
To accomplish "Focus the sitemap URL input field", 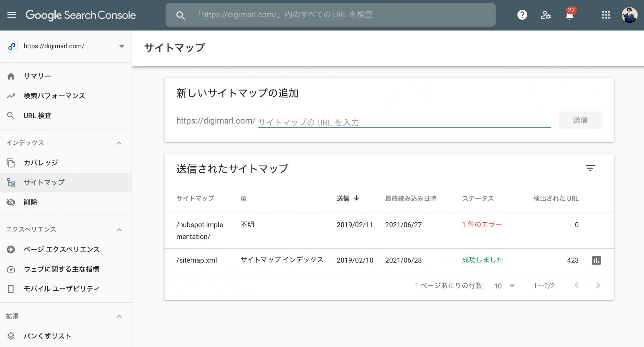I will click(x=404, y=122).
